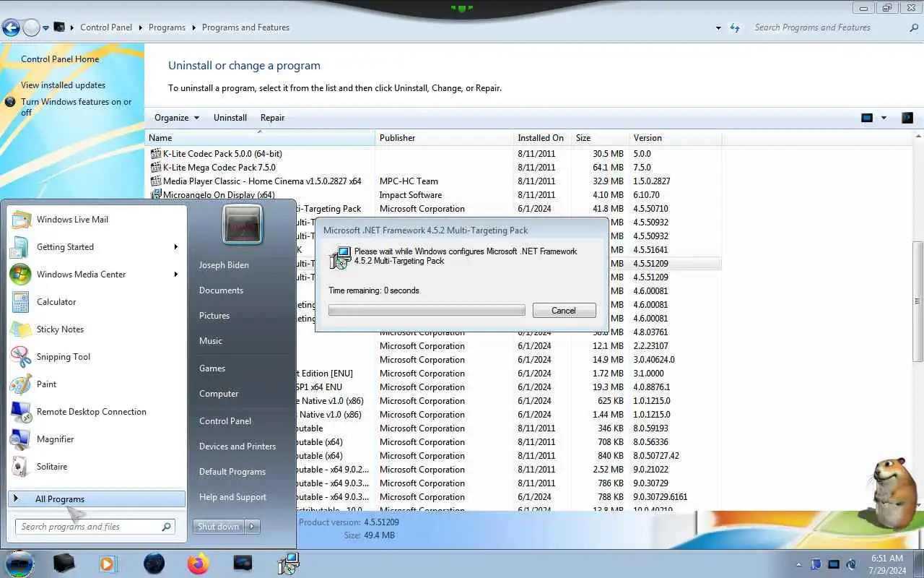This screenshot has width=924, height=578.
Task: Select Media Player Classic - Home Cinema row
Action: [434, 181]
